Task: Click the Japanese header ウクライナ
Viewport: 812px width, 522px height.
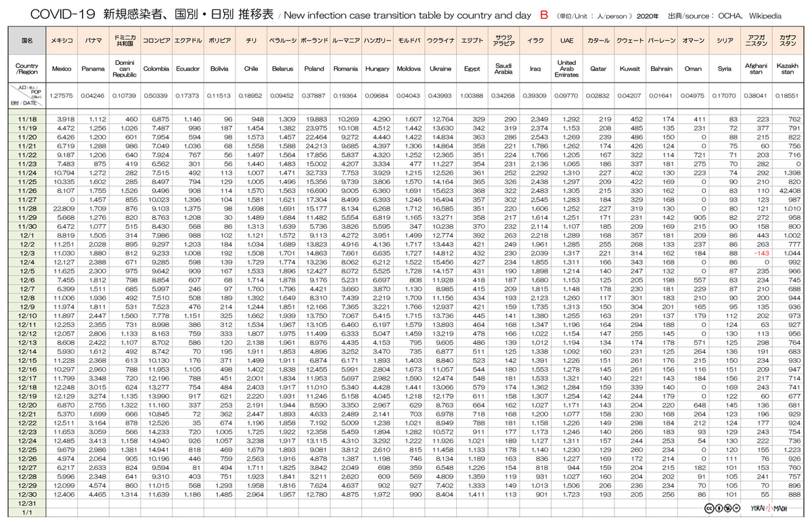Action: (441, 41)
